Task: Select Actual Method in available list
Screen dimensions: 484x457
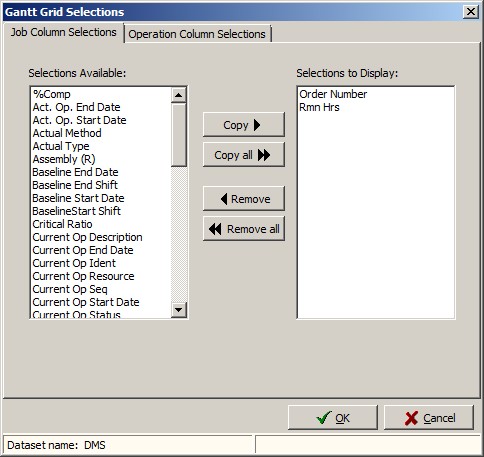Action: click(x=67, y=133)
